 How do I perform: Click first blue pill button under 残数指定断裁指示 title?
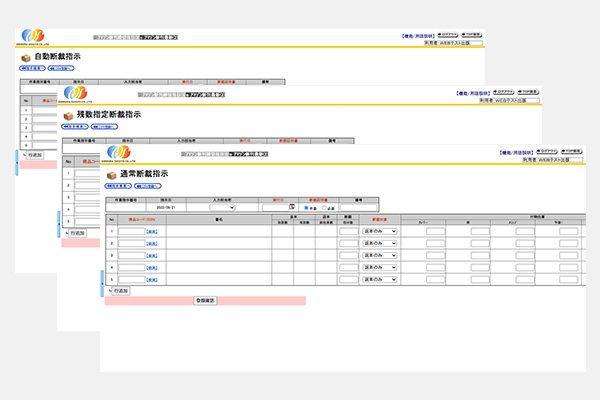pos(75,127)
